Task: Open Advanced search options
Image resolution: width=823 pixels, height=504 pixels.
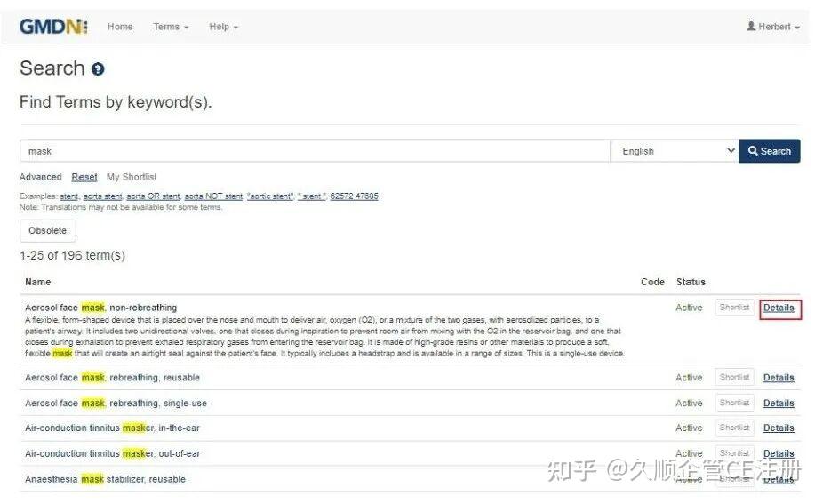Action: coord(40,177)
